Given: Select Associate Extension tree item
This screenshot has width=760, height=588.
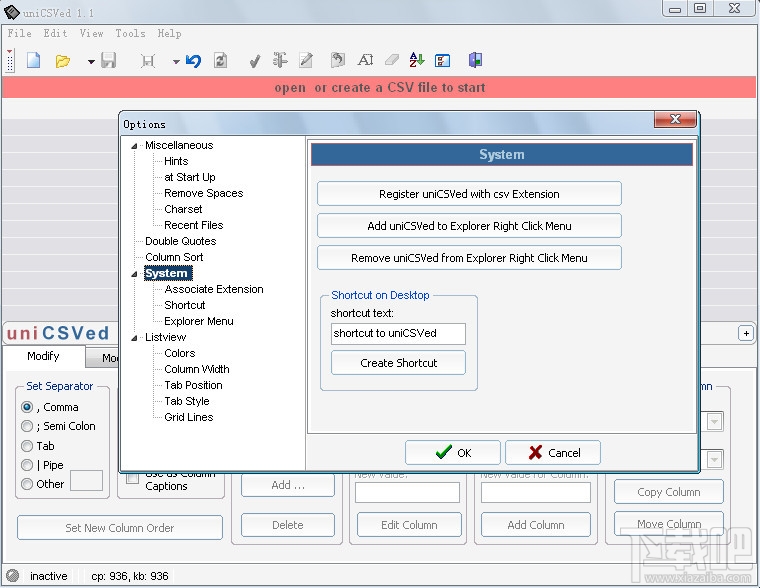Looking at the screenshot, I should point(214,289).
